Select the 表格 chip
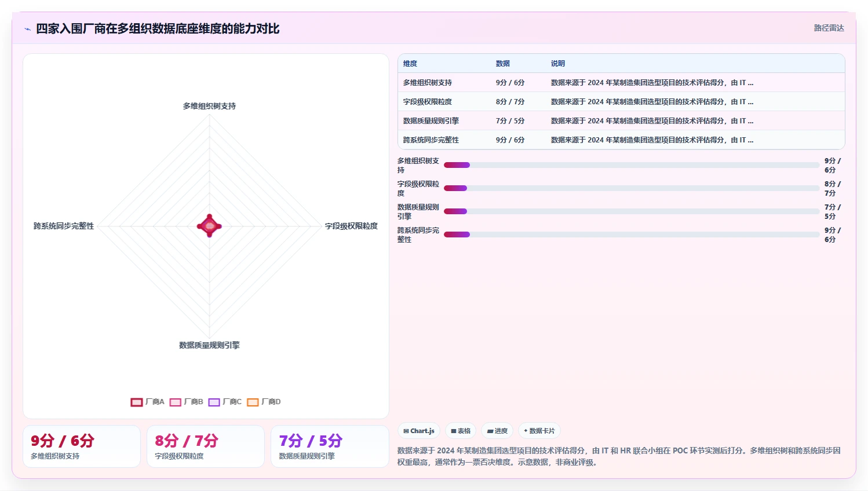This screenshot has width=868, height=491. pyautogui.click(x=461, y=431)
